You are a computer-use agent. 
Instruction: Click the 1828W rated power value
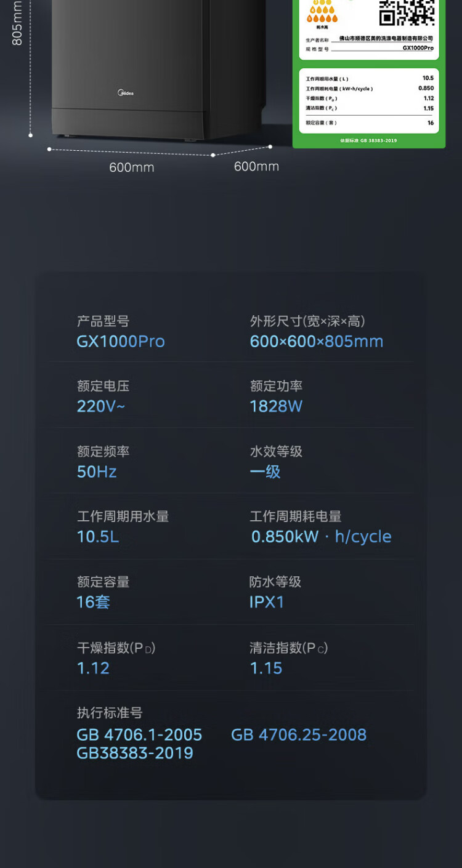point(276,407)
